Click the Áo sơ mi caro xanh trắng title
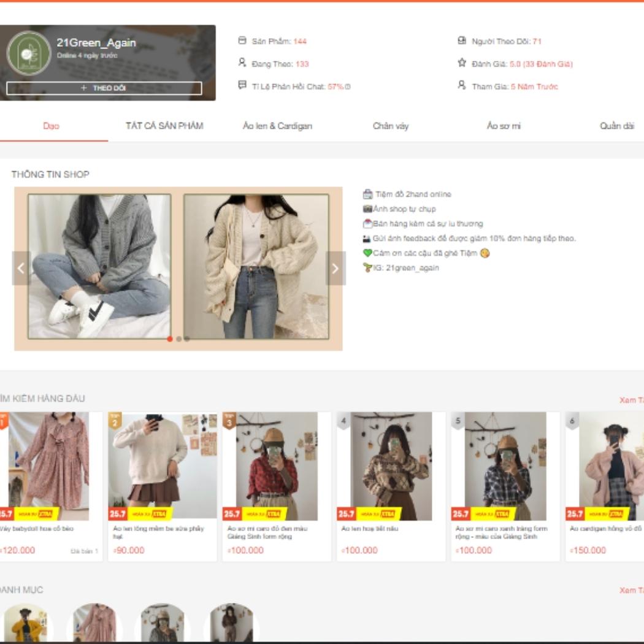The width and height of the screenshot is (644, 644). click(501, 532)
